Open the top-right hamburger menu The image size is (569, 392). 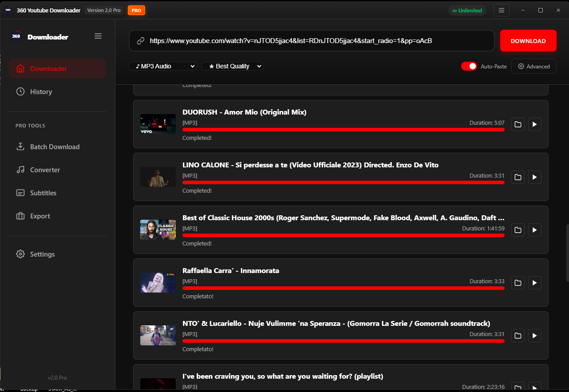tap(502, 10)
